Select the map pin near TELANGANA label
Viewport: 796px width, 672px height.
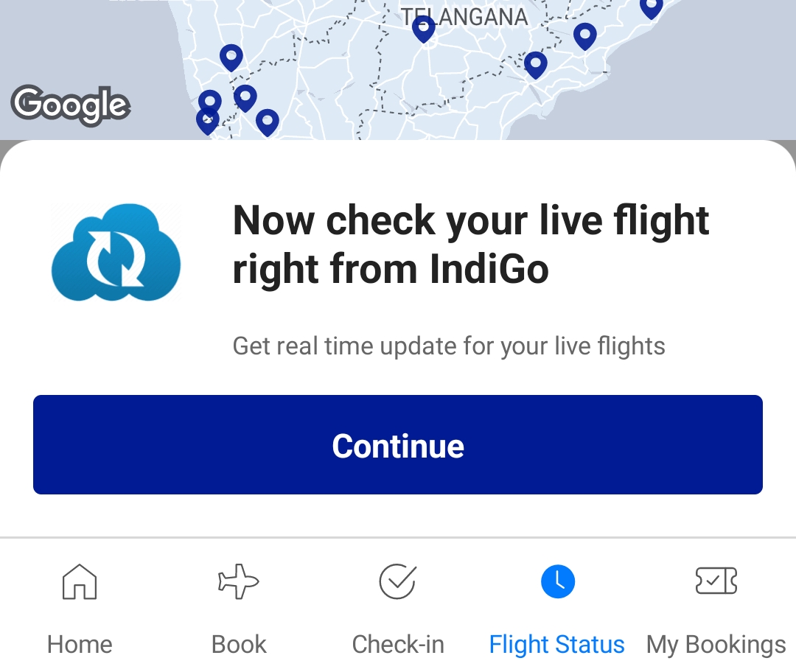(423, 28)
